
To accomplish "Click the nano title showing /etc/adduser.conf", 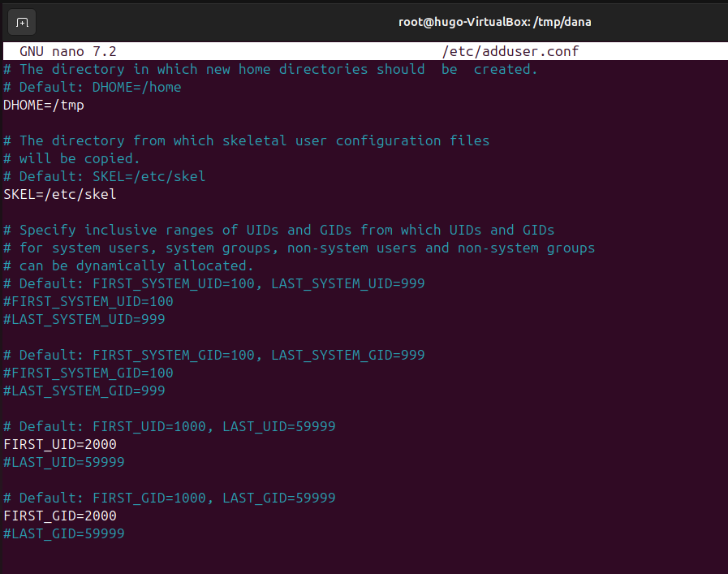I will (510, 50).
